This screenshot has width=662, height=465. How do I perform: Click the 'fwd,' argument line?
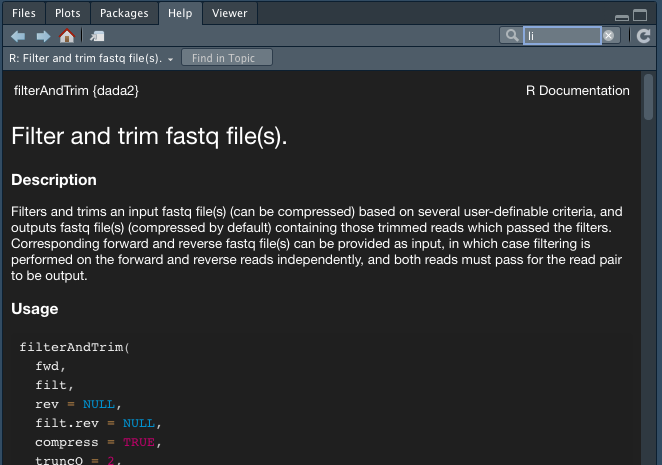(51, 366)
